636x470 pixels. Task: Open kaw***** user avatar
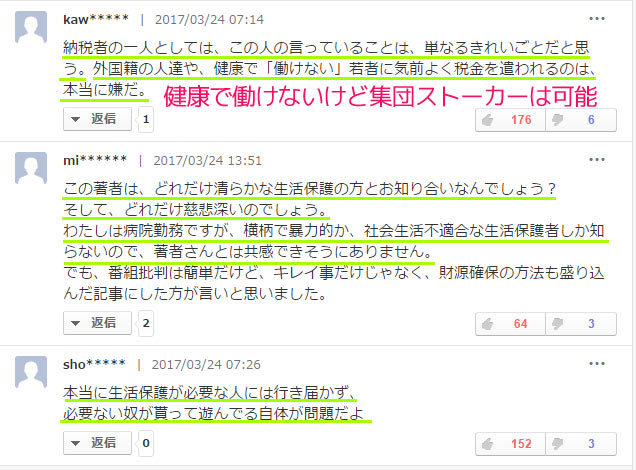pyautogui.click(x=31, y=28)
